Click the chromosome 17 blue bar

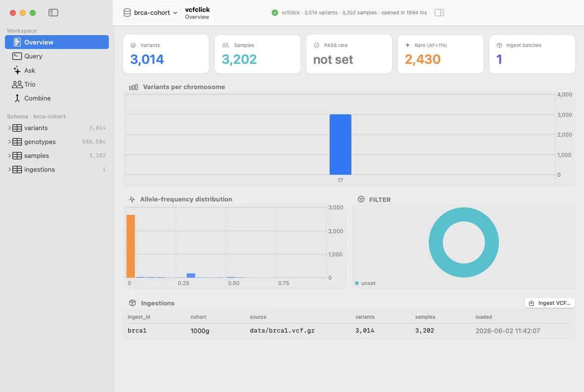341,145
